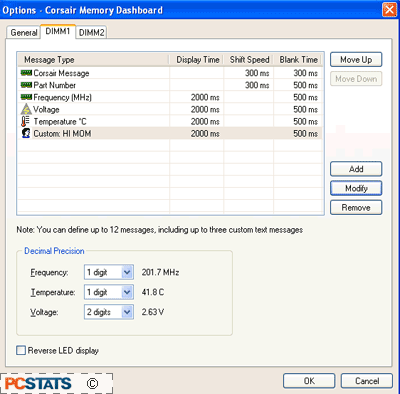Remove the selected message
Viewport: 400px width, 394px height.
point(356,208)
